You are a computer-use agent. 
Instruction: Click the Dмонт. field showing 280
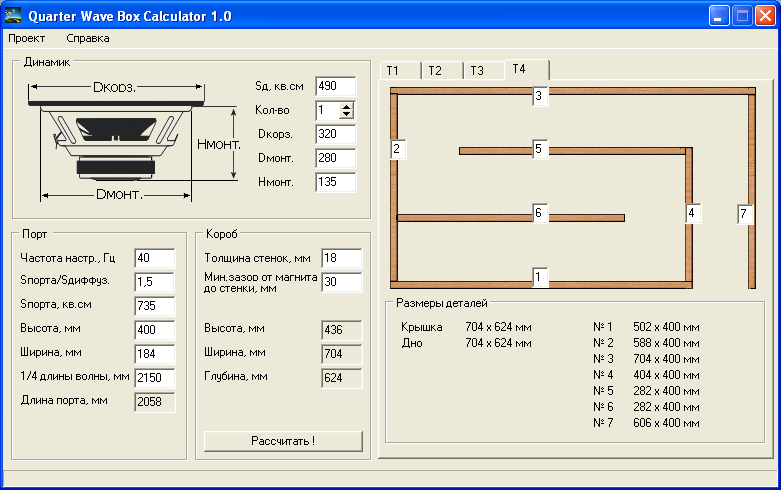pos(336,158)
